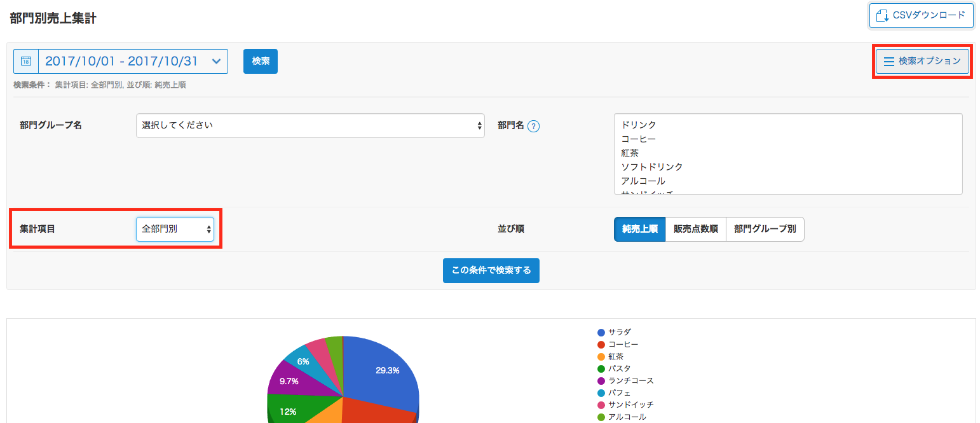Click パスタ legend label
This screenshot has width=980, height=423.
(620, 368)
